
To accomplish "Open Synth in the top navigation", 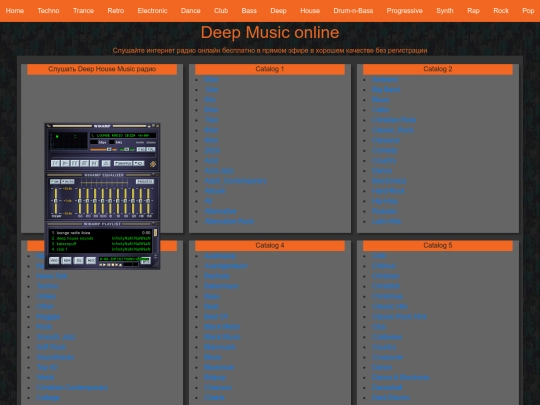I will (445, 11).
